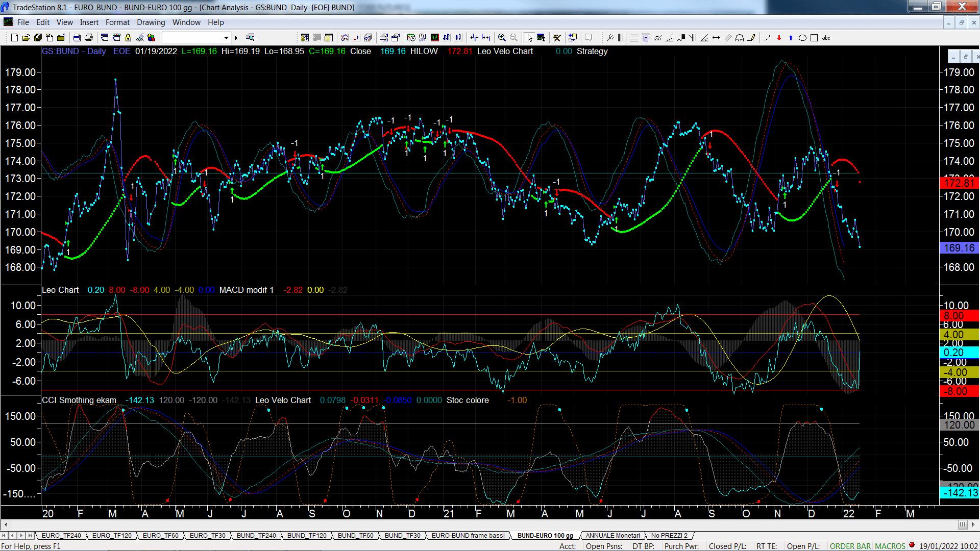The height and width of the screenshot is (551, 980).
Task: Open the File menu
Action: [23, 22]
